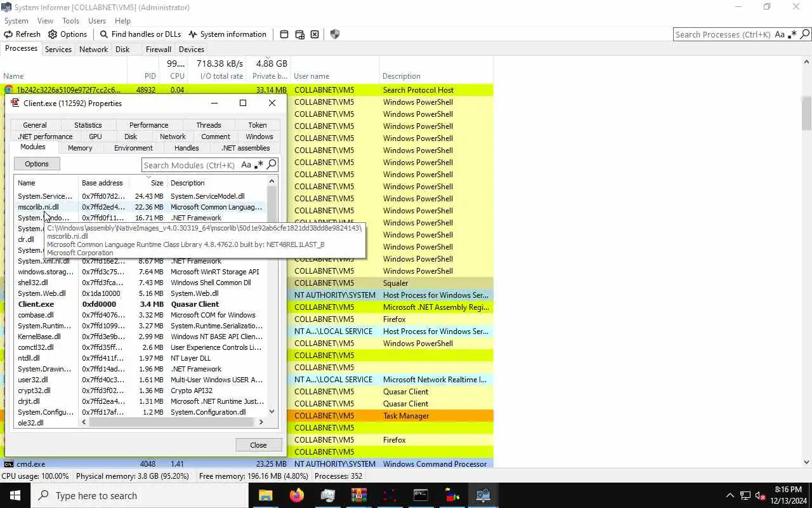Select the clrjit.dll module row
The height and width of the screenshot is (508, 812).
click(x=140, y=401)
